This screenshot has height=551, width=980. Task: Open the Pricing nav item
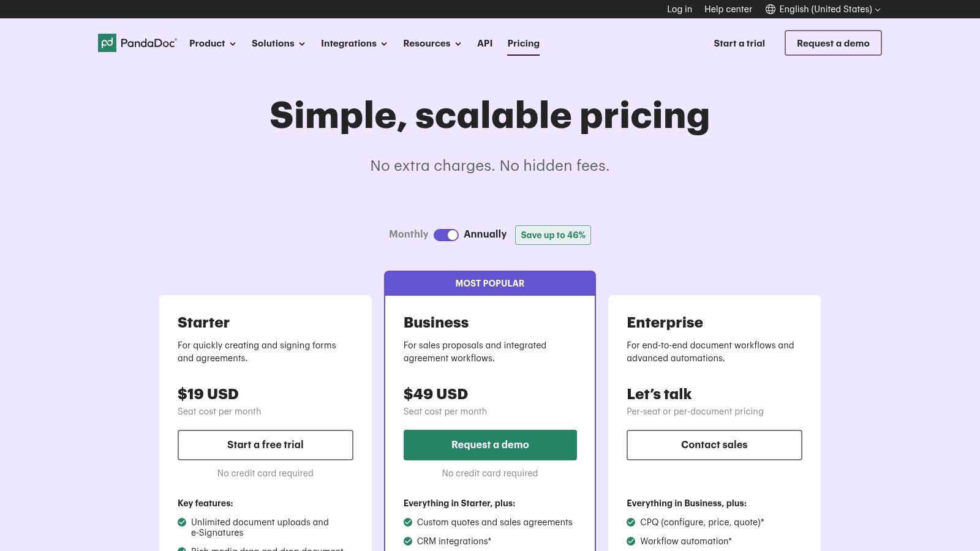point(523,43)
